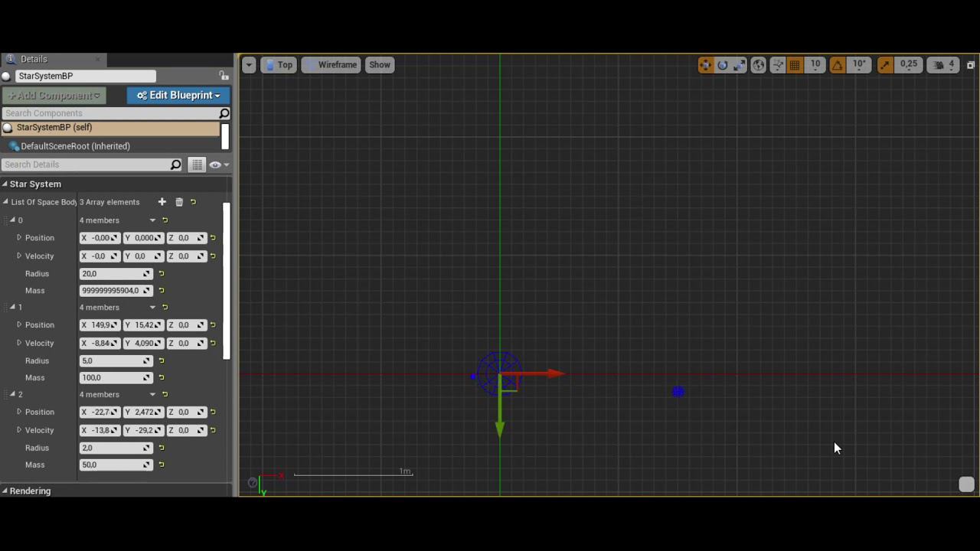The image size is (980, 551).
Task: Collapse the Rendering category
Action: coord(5,491)
